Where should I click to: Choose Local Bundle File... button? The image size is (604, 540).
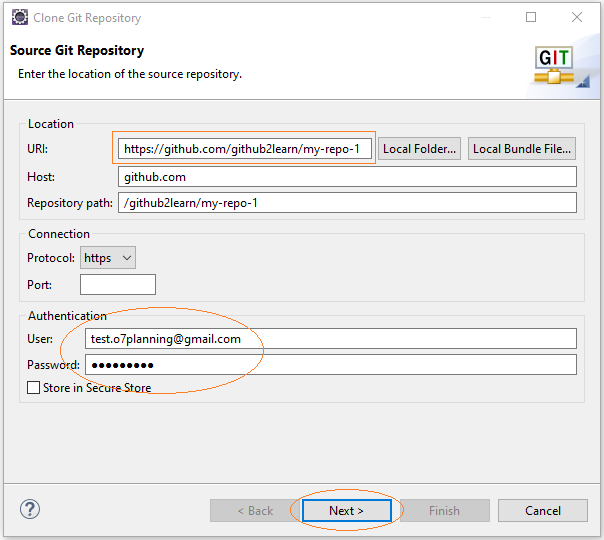point(522,149)
